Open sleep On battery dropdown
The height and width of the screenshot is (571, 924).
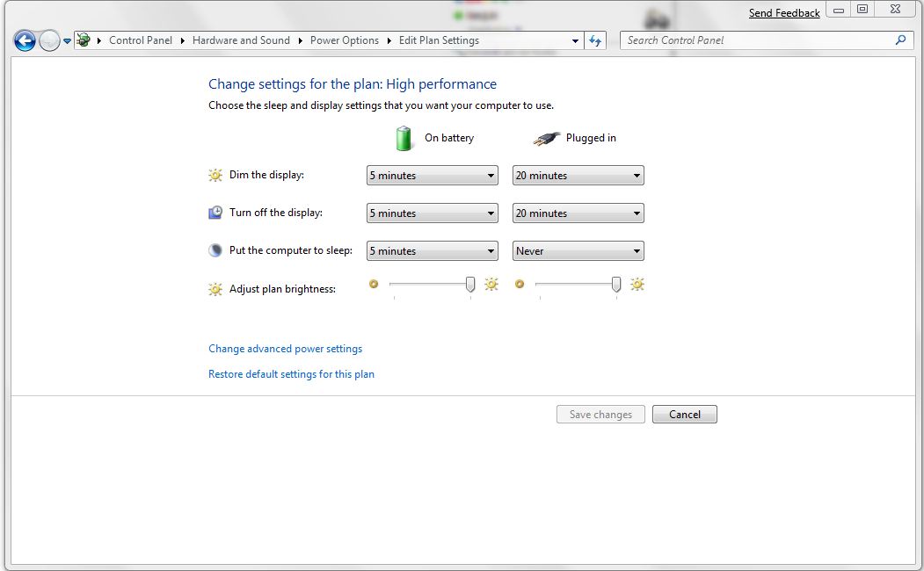(432, 250)
